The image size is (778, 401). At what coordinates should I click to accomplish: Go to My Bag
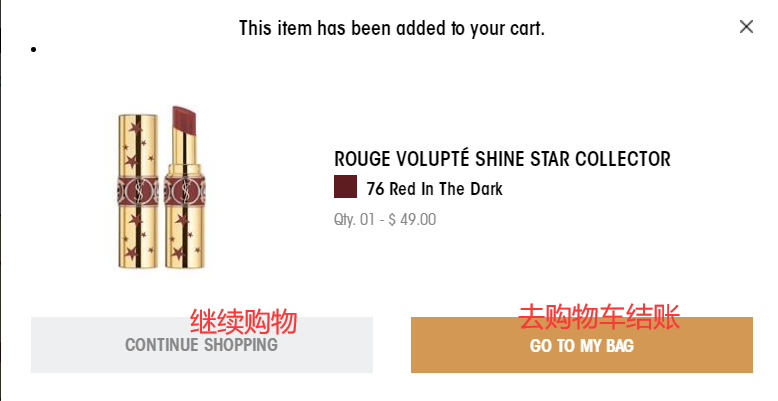pos(581,345)
